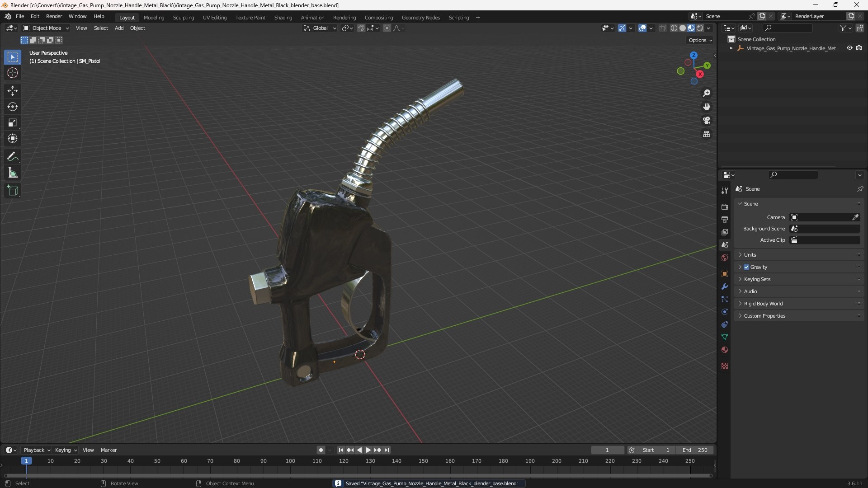Select the Add Cube tool
The image size is (868, 488).
click(x=13, y=191)
